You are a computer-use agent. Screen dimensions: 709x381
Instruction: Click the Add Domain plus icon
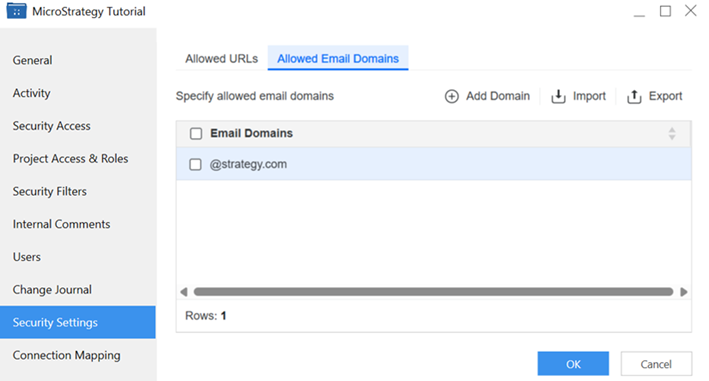tap(451, 96)
